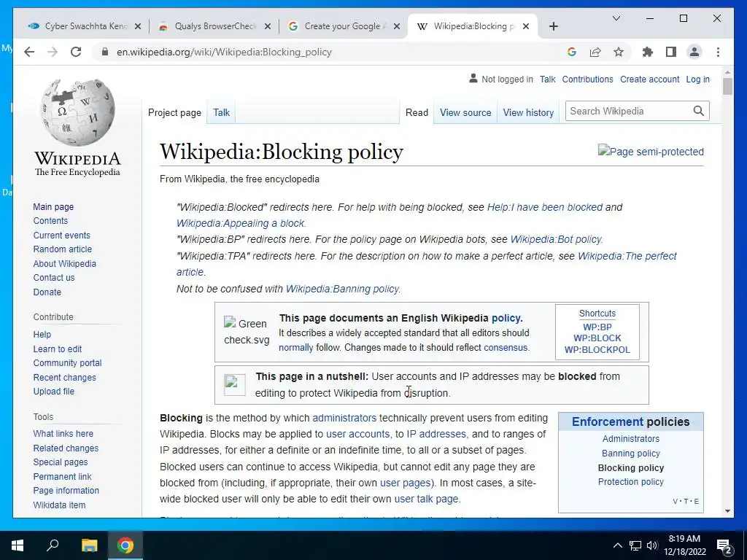Click the V view-template link
The image size is (747, 560).
click(675, 501)
